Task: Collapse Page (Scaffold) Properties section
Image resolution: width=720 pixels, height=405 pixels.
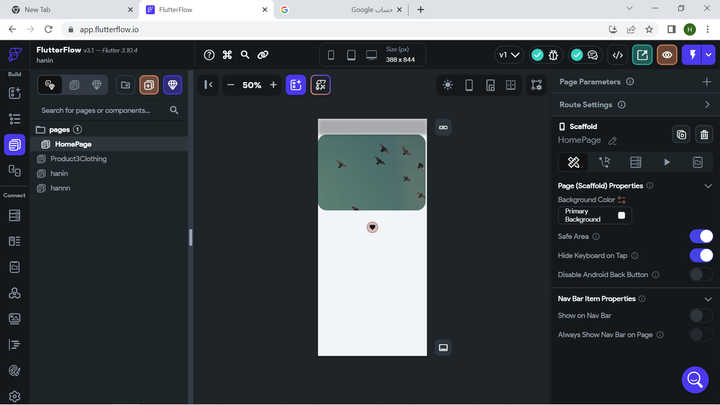Action: 707,186
